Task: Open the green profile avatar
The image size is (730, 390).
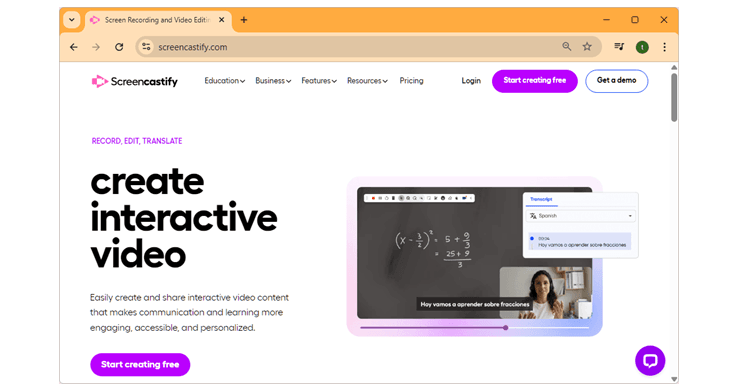Action: tap(642, 47)
